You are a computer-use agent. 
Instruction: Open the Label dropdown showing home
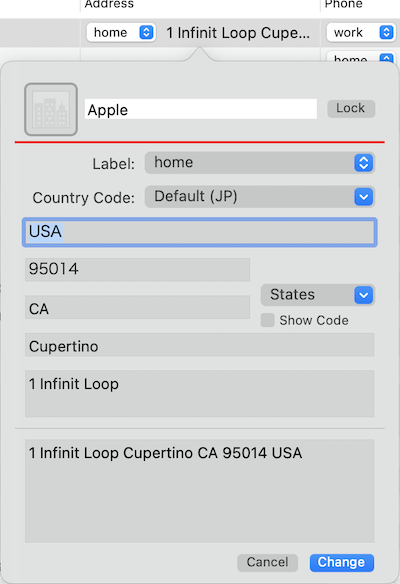(260, 163)
